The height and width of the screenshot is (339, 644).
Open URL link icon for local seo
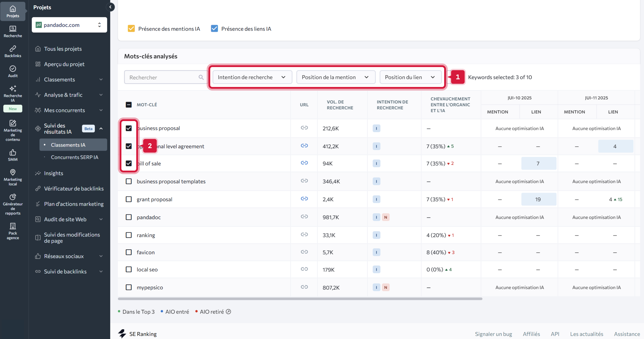point(304,269)
